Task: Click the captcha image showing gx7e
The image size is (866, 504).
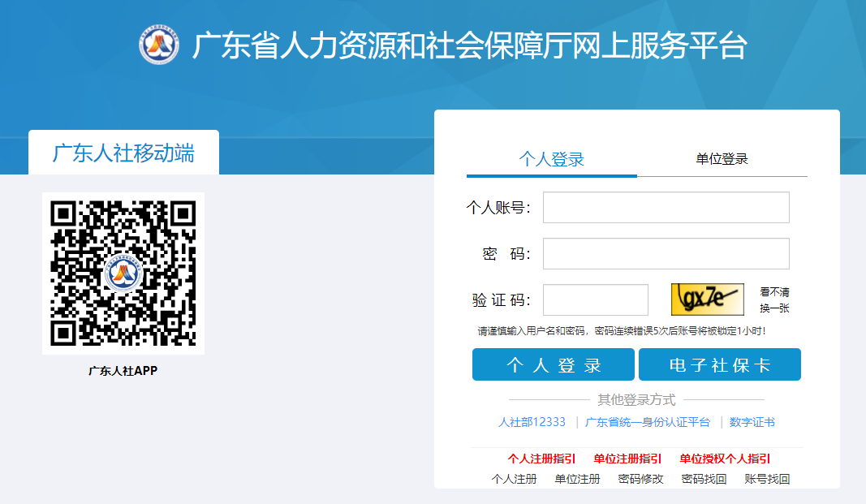Action: tap(707, 299)
